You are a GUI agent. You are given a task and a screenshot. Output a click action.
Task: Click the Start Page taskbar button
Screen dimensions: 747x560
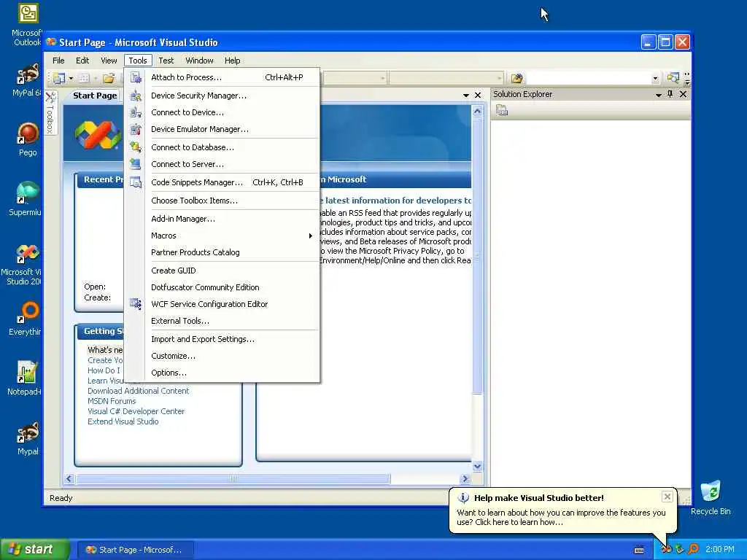[135, 550]
